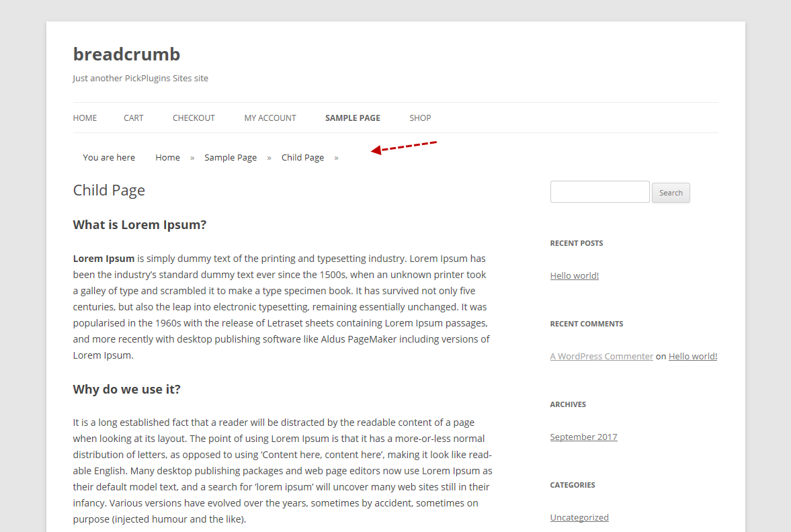The image size is (791, 532).
Task: Select Checkout in the navigation menu
Action: pyautogui.click(x=194, y=118)
